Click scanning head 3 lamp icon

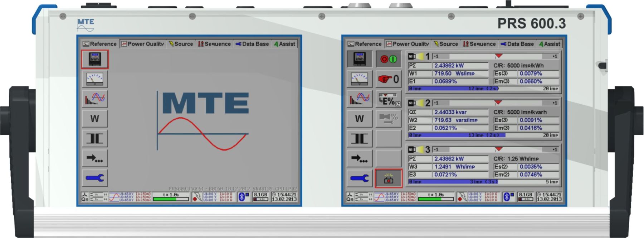416,149
